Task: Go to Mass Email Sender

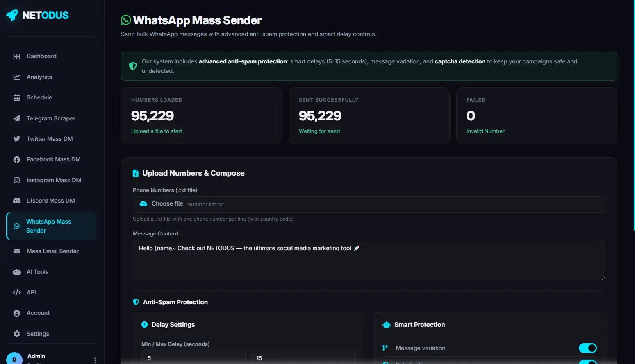Action: [x=51, y=251]
